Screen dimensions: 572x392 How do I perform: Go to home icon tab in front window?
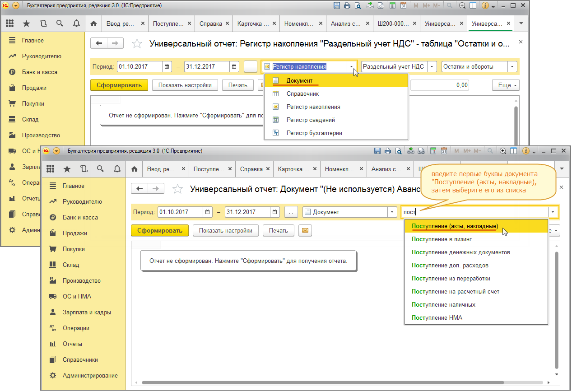[134, 169]
